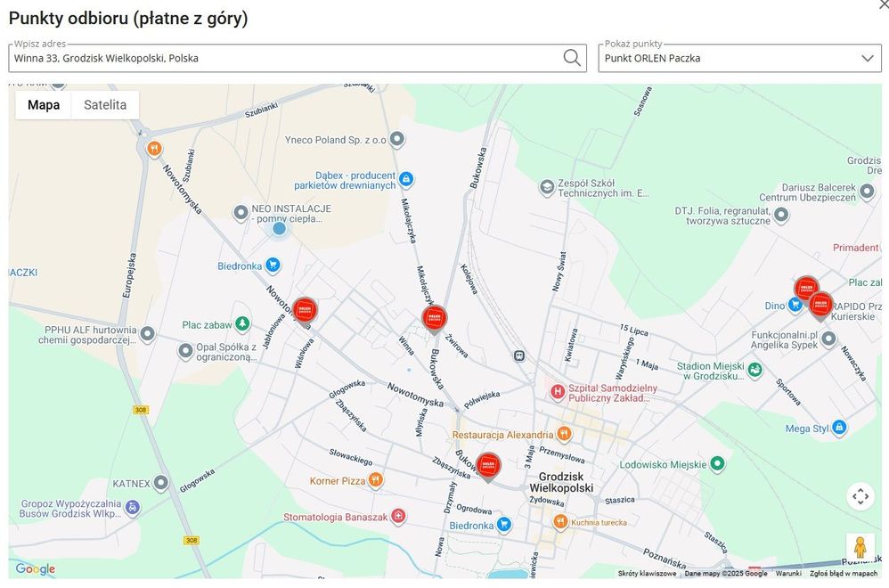889x588 pixels.
Task: Click the Gropoz Wypożyczalnia Busów pin
Action: 132,508
